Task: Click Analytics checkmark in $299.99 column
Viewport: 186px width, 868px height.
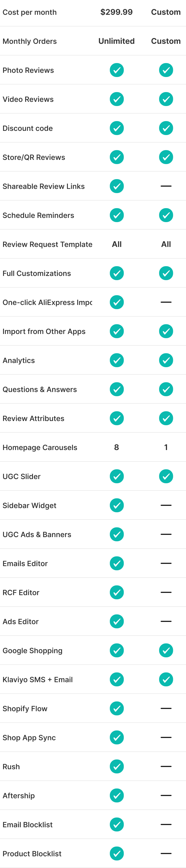Action: click(116, 360)
